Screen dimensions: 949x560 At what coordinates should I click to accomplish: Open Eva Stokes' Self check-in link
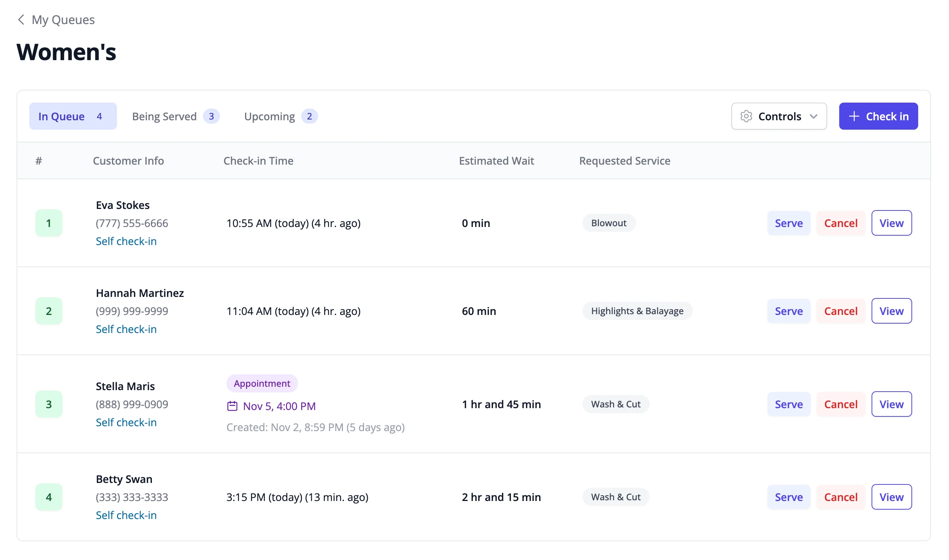click(126, 241)
